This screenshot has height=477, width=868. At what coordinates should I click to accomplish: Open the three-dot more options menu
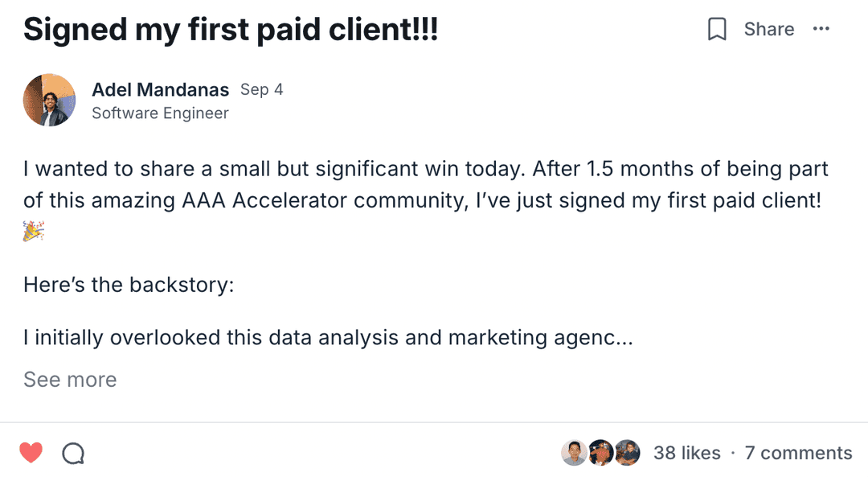pos(821,29)
